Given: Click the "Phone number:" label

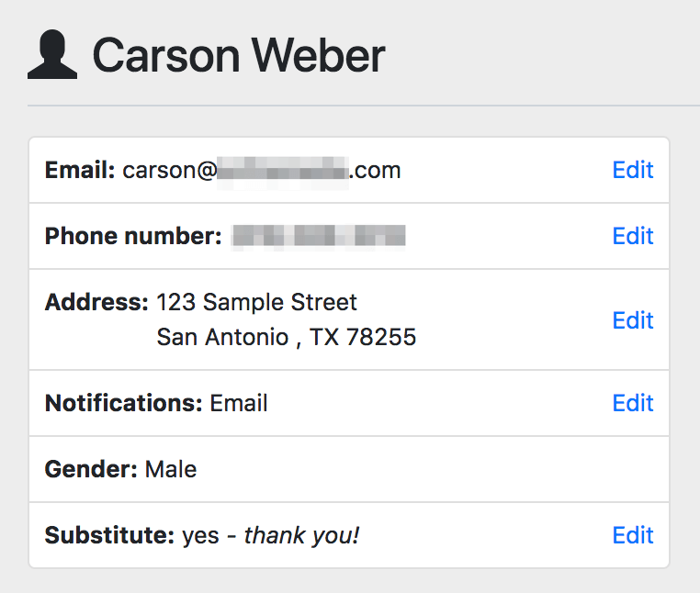Looking at the screenshot, I should tap(133, 236).
